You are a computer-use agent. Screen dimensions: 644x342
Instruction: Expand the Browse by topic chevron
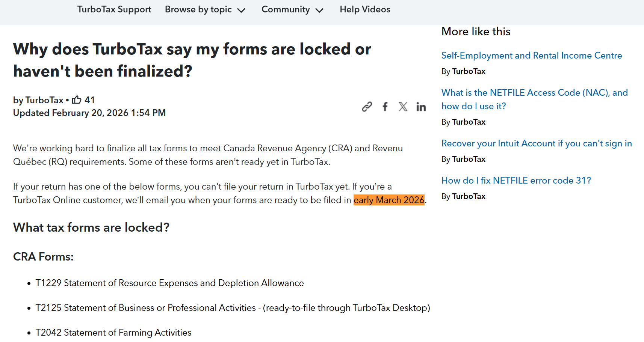(x=241, y=10)
